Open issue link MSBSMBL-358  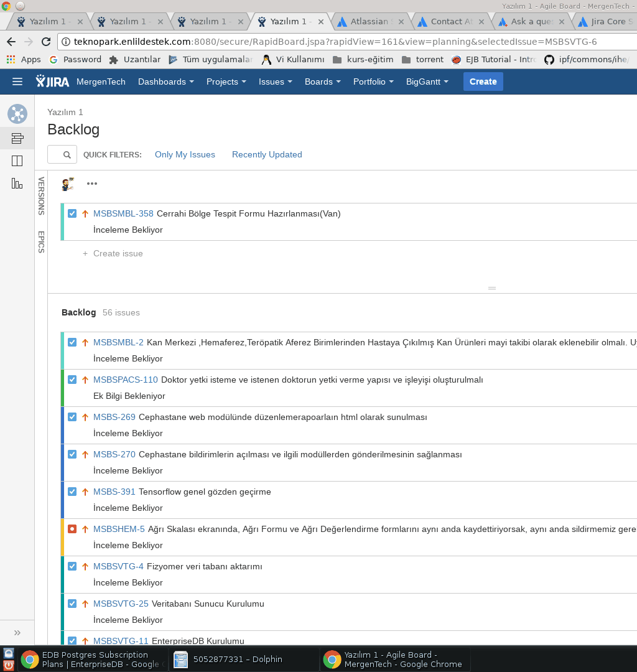point(123,213)
